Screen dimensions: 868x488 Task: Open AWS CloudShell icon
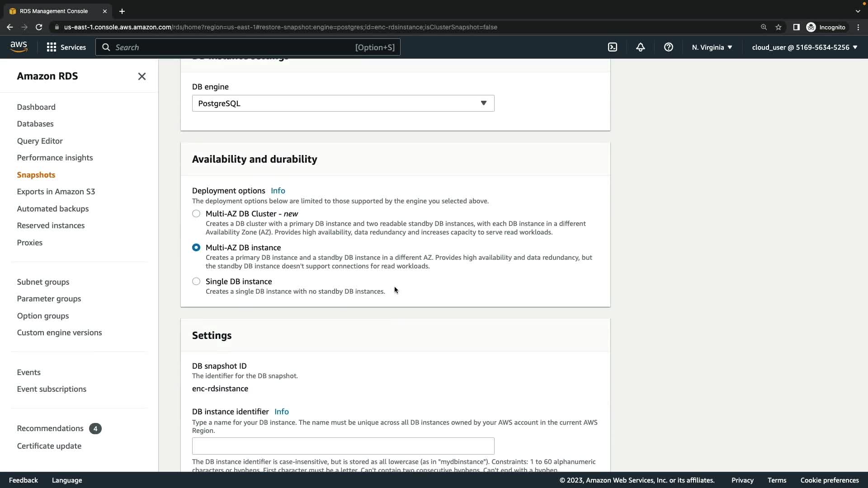click(x=613, y=47)
